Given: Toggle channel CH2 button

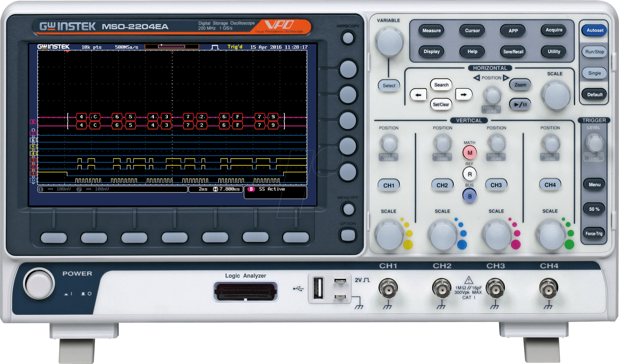Looking at the screenshot, I should pos(442,185).
